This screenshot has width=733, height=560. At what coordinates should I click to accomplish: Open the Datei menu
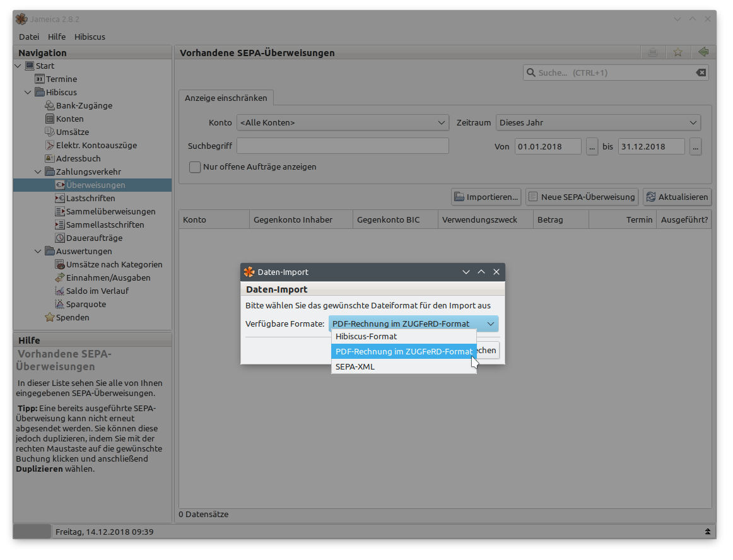pos(29,37)
